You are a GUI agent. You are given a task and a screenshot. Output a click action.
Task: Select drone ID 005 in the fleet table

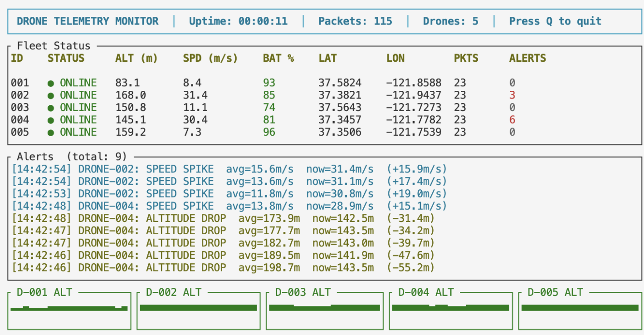pyautogui.click(x=20, y=132)
